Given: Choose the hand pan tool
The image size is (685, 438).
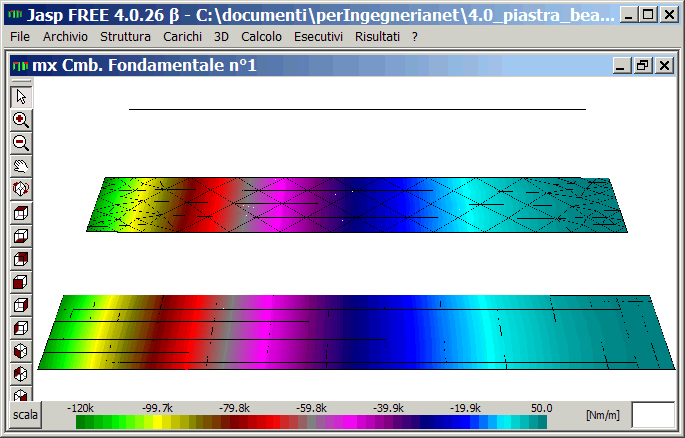Looking at the screenshot, I should click(x=21, y=166).
